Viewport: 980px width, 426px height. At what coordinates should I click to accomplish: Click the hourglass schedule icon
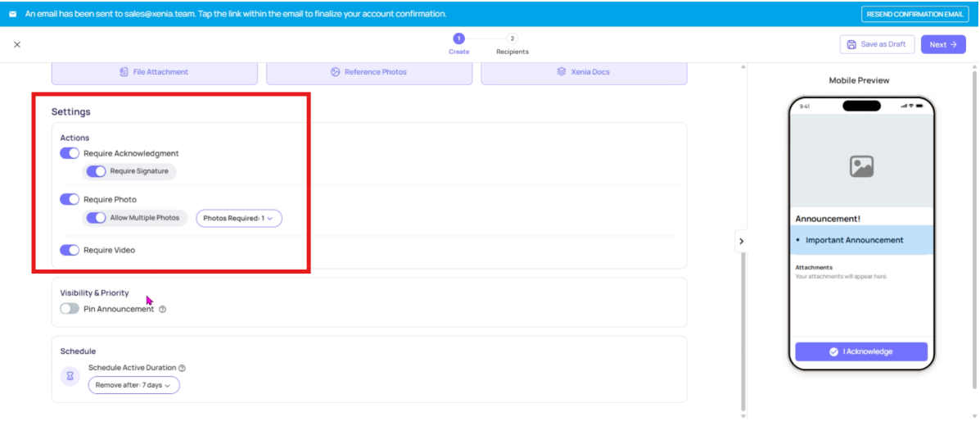[70, 376]
